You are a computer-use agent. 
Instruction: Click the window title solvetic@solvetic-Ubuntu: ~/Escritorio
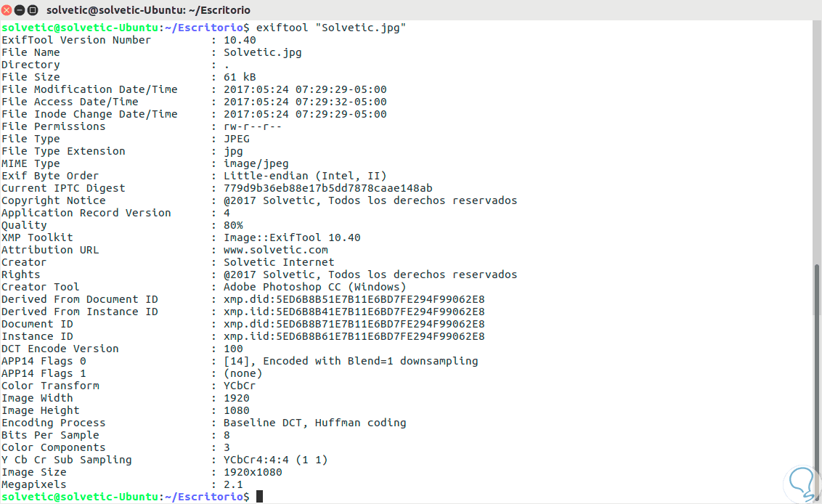click(148, 10)
